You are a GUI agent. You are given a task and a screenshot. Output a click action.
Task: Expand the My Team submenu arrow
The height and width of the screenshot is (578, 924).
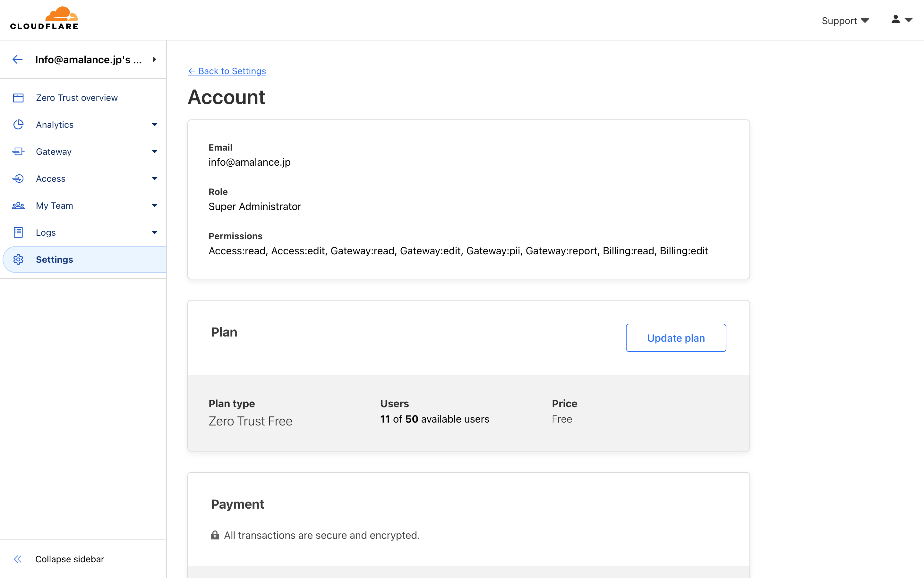click(154, 206)
